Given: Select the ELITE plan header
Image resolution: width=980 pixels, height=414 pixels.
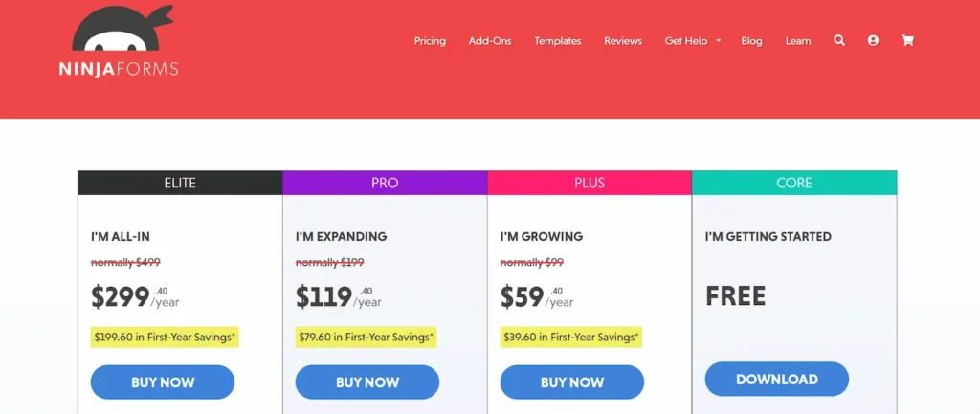Looking at the screenshot, I should pos(180,183).
